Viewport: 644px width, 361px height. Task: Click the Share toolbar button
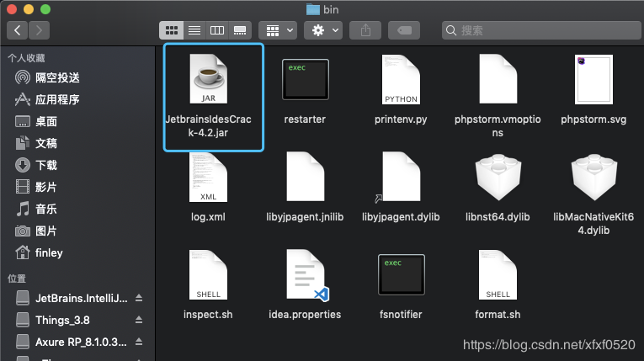pyautogui.click(x=365, y=30)
